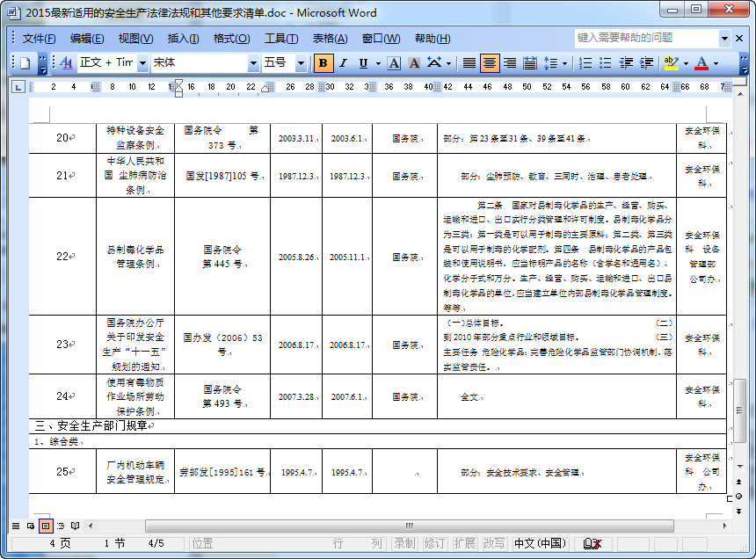The height and width of the screenshot is (559, 756).
Task: Expand the help question dropdown arrow
Action: [x=724, y=38]
